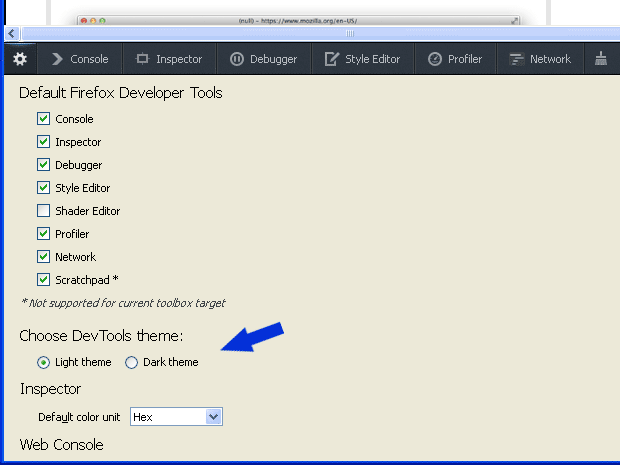Click the 'Inspector' section heading above color unit
Viewport: 620px width, 465px height.
pos(50,389)
